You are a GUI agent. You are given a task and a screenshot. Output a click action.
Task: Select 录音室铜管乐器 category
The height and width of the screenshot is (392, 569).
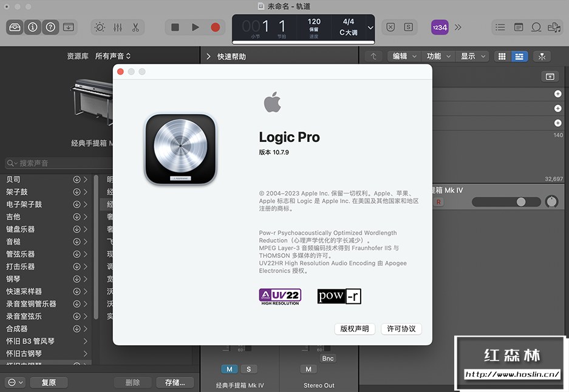click(31, 304)
